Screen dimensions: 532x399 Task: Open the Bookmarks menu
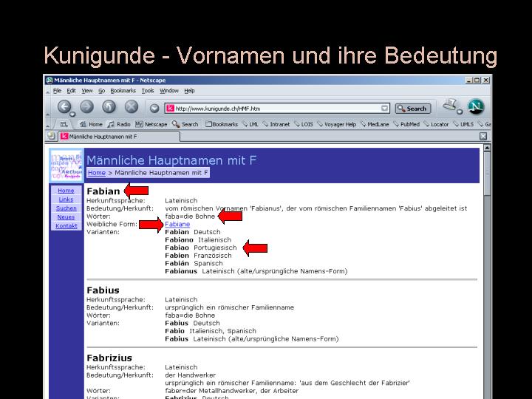pyautogui.click(x=123, y=90)
